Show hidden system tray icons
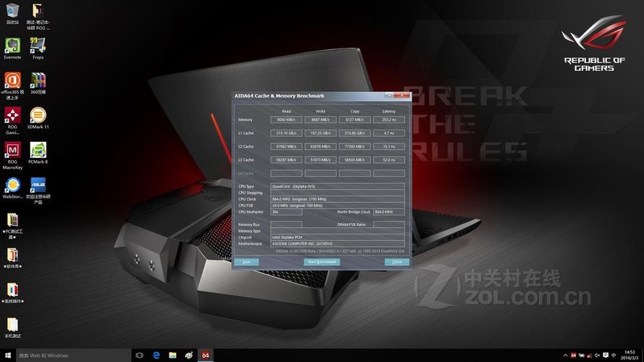The height and width of the screenshot is (362, 644). 565,355
